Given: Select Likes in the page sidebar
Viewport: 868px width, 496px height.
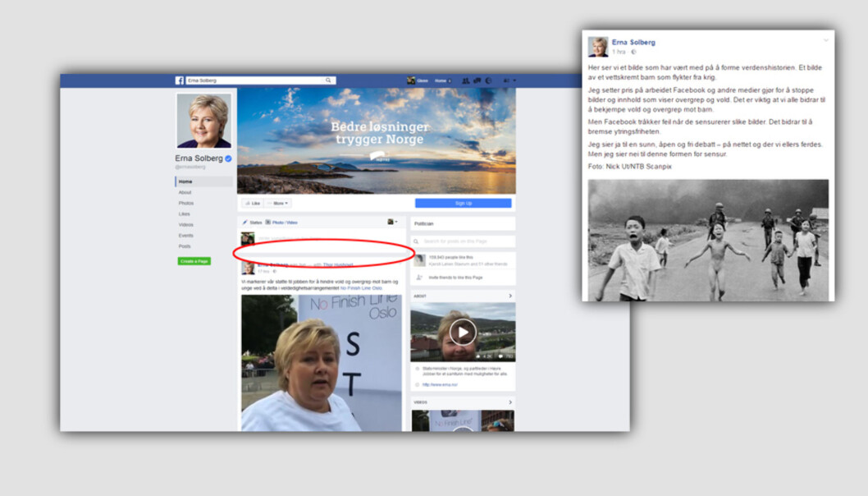Looking at the screenshot, I should (185, 214).
